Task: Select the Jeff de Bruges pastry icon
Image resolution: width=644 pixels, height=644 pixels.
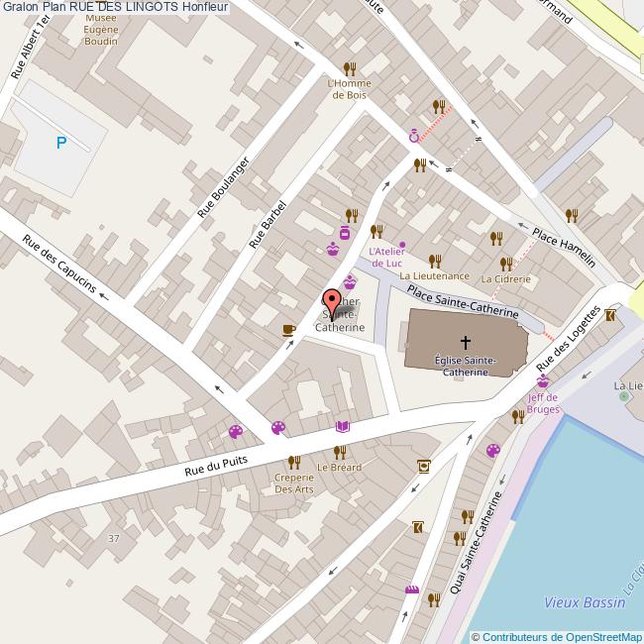Action: 542,383
